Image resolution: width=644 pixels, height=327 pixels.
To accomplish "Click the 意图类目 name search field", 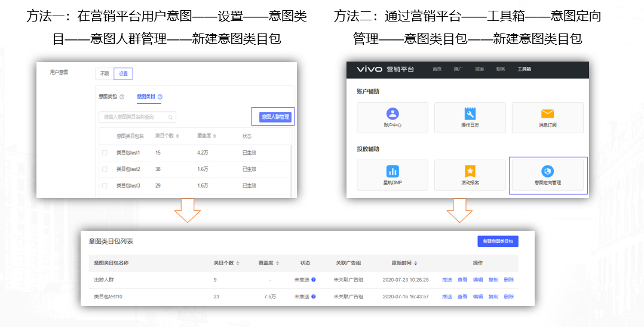I will [136, 117].
